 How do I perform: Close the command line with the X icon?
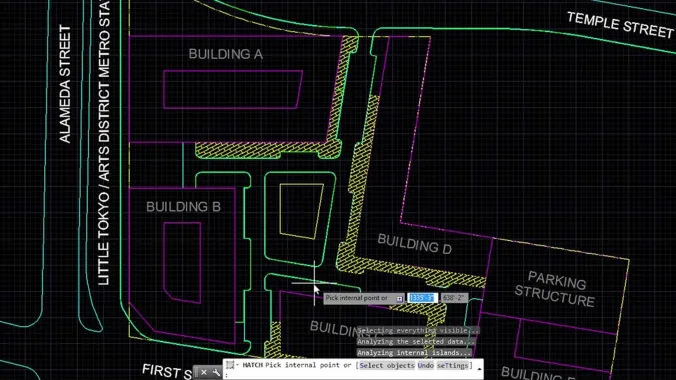pyautogui.click(x=203, y=372)
